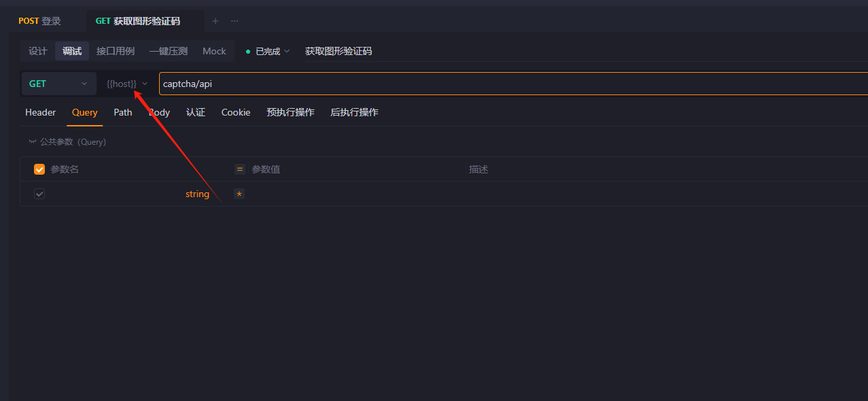Expand the {{host}} environment dropdown
Screen dimensions: 868x401
tap(127, 84)
